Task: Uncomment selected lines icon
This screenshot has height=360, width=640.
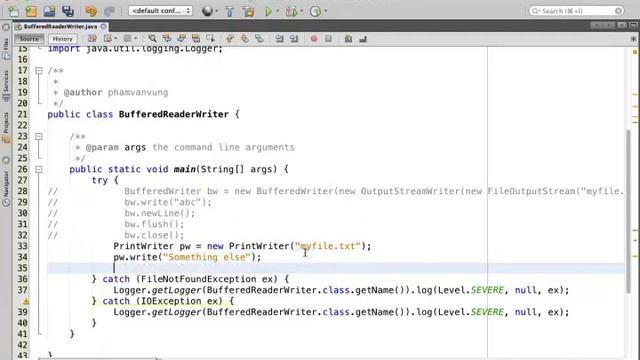Action: pos(363,39)
